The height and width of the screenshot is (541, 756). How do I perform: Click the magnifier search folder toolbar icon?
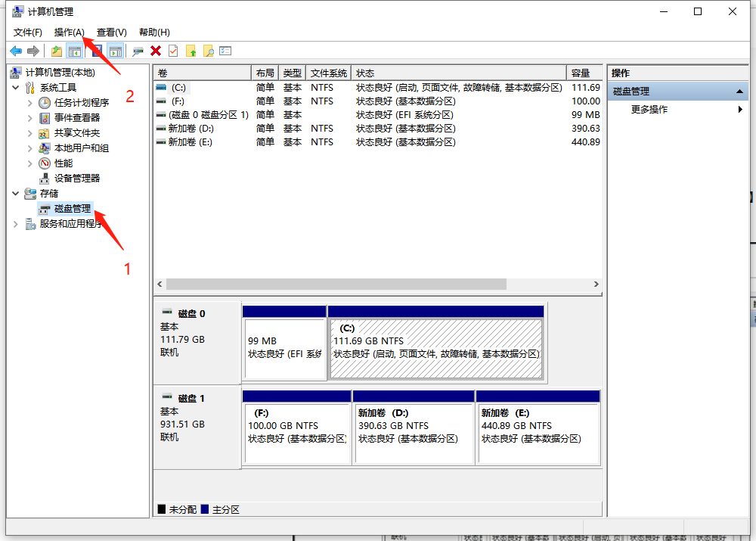coord(208,51)
